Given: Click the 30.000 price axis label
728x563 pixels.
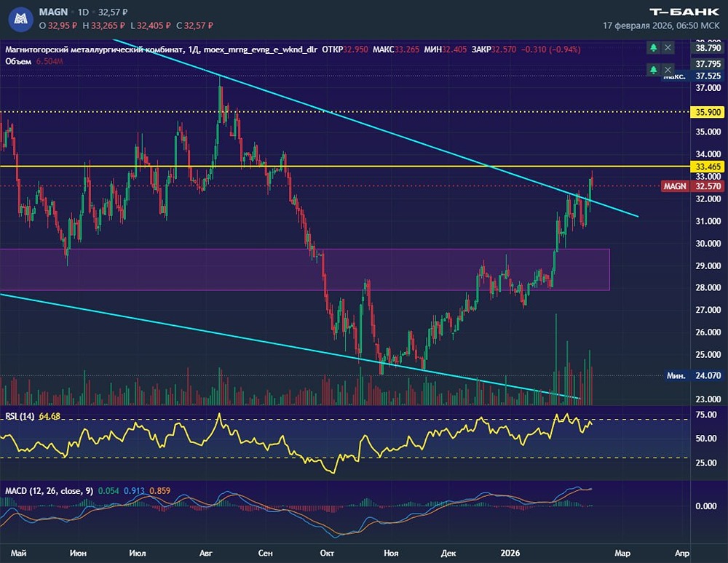Looking at the screenshot, I should click(708, 244).
